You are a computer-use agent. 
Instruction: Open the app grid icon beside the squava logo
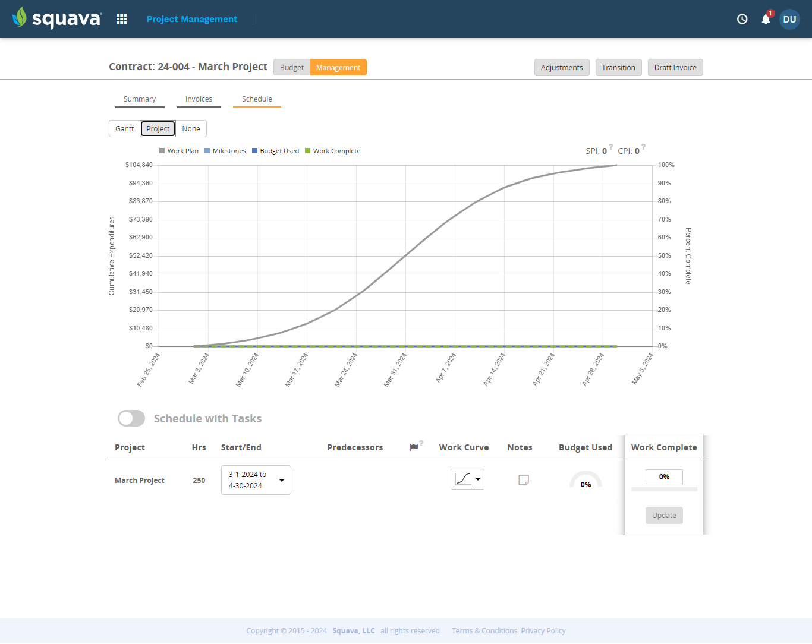[121, 19]
